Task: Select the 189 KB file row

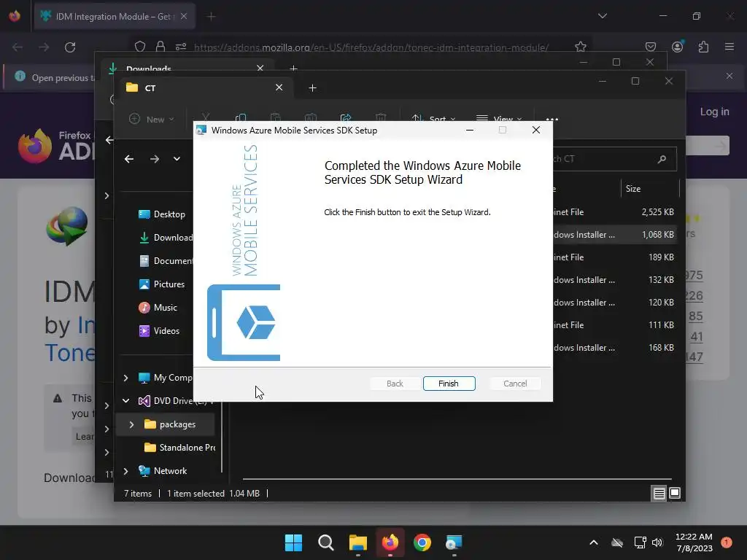Action: 614,257
